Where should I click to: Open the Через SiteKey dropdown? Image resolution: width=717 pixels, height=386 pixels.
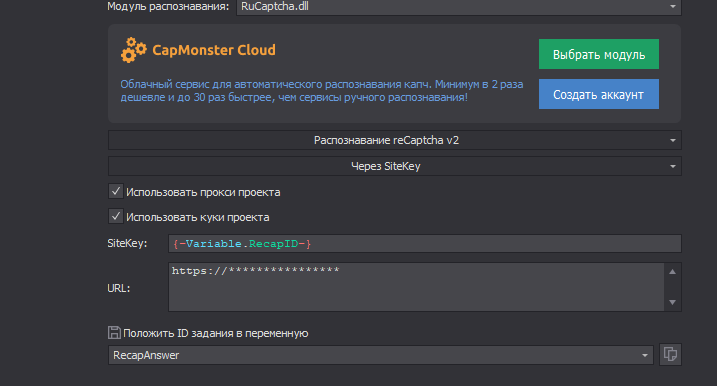pos(395,166)
